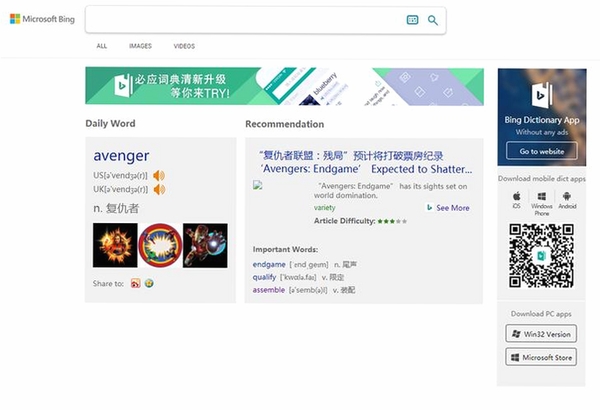Screen dimensions: 600x410
Task: Click the magnifying glass search icon
Action: [433, 20]
